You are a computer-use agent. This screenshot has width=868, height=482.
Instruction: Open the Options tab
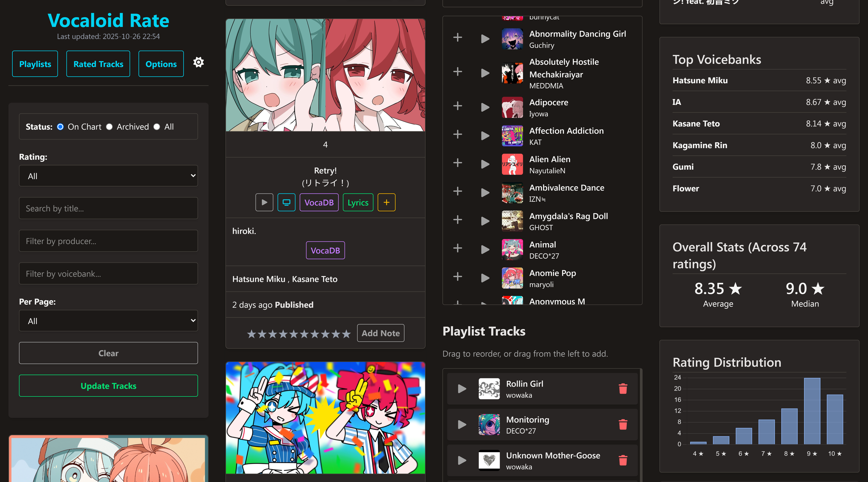(161, 64)
